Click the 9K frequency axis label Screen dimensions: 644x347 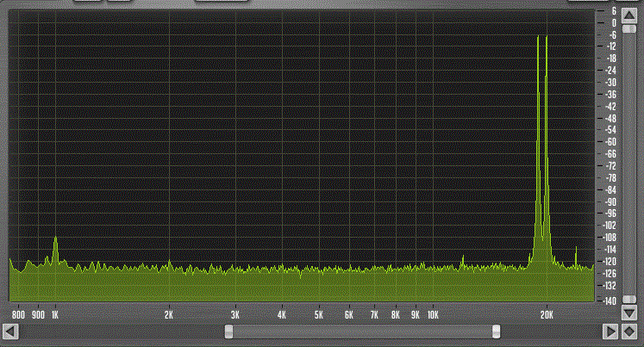[x=416, y=315]
